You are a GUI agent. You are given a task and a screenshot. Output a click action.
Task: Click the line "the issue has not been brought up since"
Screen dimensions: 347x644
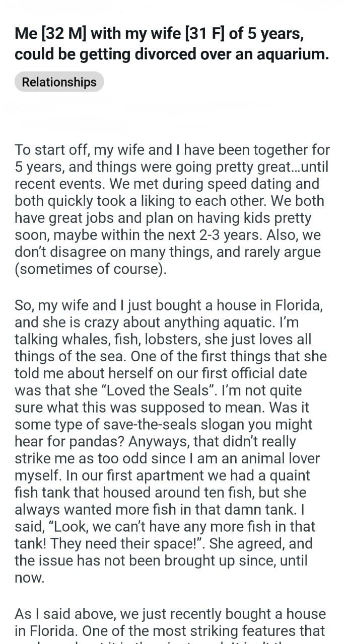pos(161,561)
